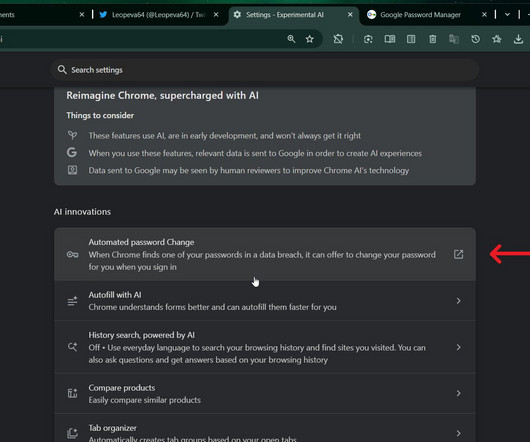Click the 'Compare products' title text
Viewport: 530px width, 442px height.
[122, 388]
